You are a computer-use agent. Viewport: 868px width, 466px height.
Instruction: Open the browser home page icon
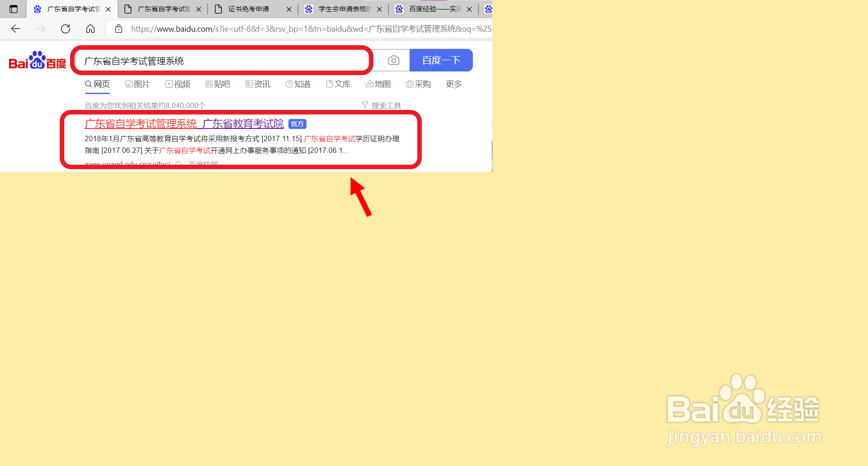point(90,29)
